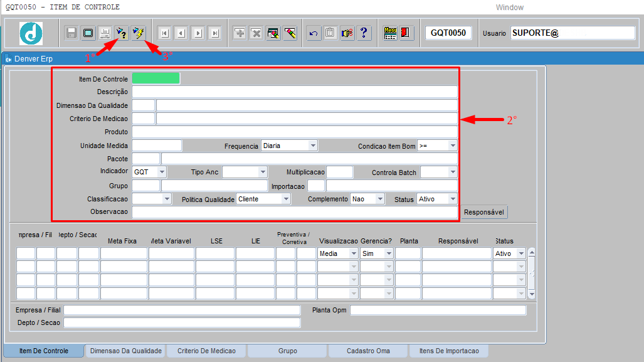Click the Print icon in toolbar
This screenshot has height=362, width=644.
pos(105,33)
